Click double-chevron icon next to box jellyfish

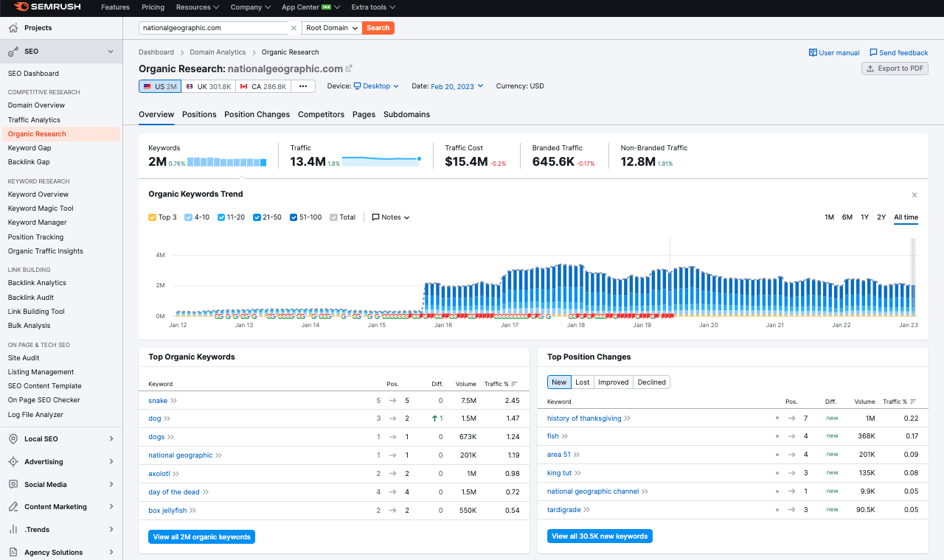(193, 511)
